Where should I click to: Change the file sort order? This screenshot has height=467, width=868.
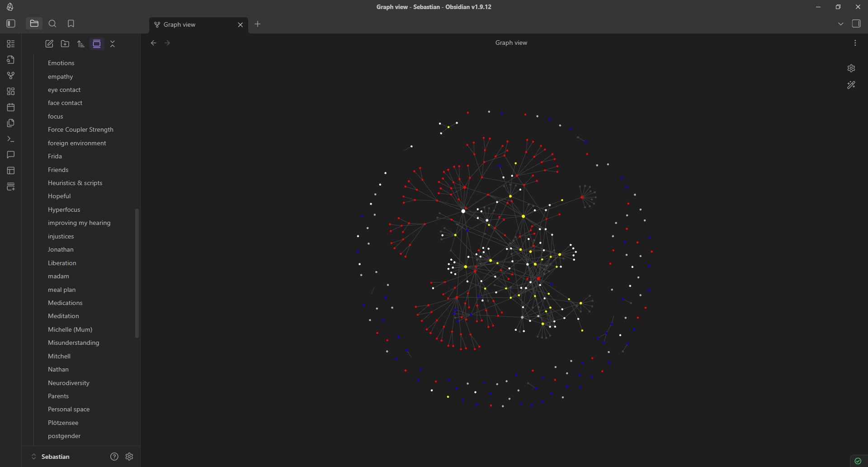coord(80,44)
